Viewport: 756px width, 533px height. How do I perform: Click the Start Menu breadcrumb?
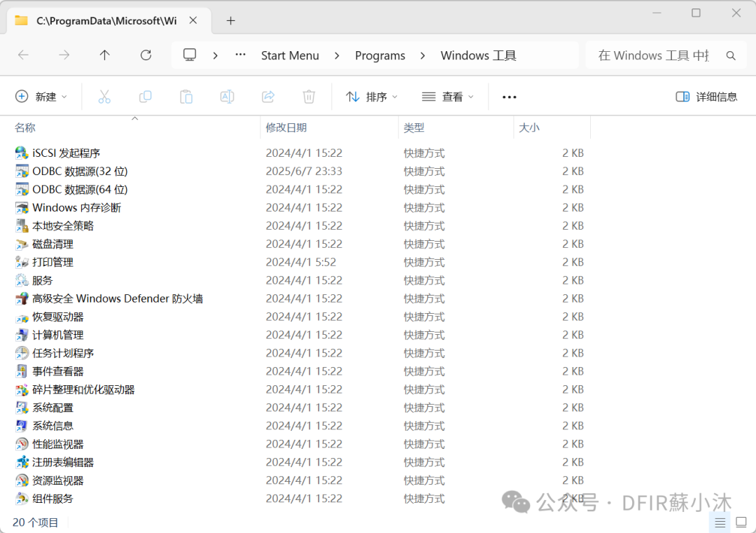pos(290,56)
